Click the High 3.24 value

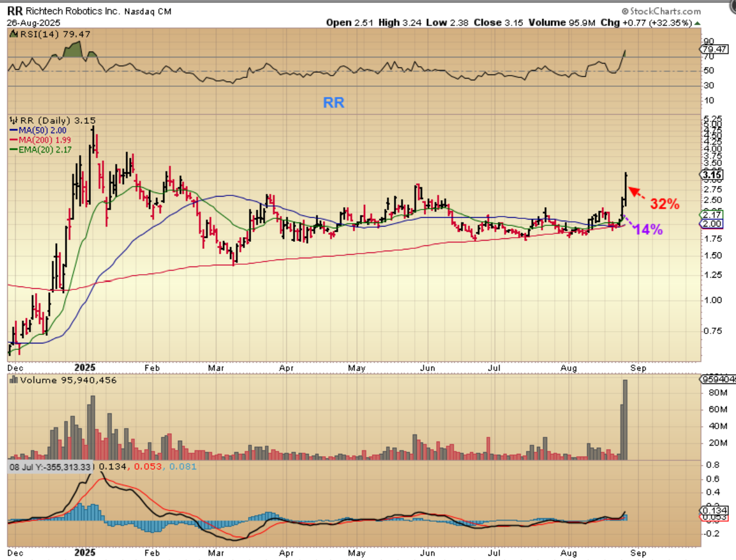(400, 22)
